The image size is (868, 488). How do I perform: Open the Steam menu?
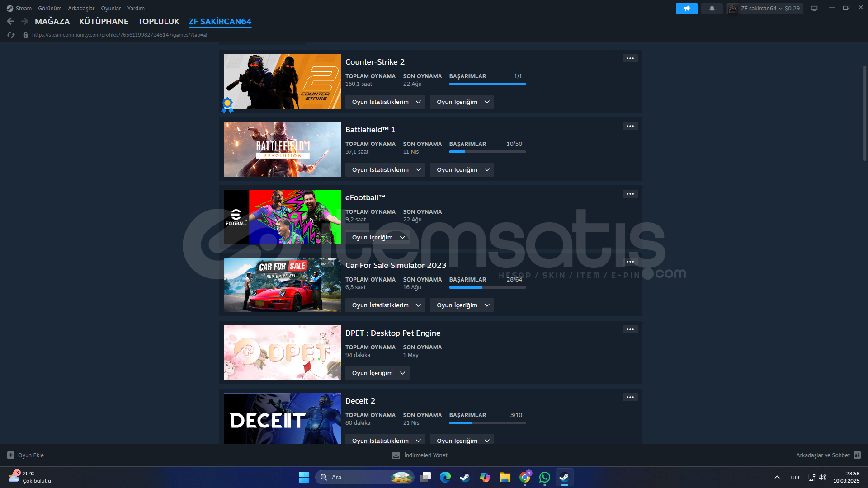[x=24, y=8]
